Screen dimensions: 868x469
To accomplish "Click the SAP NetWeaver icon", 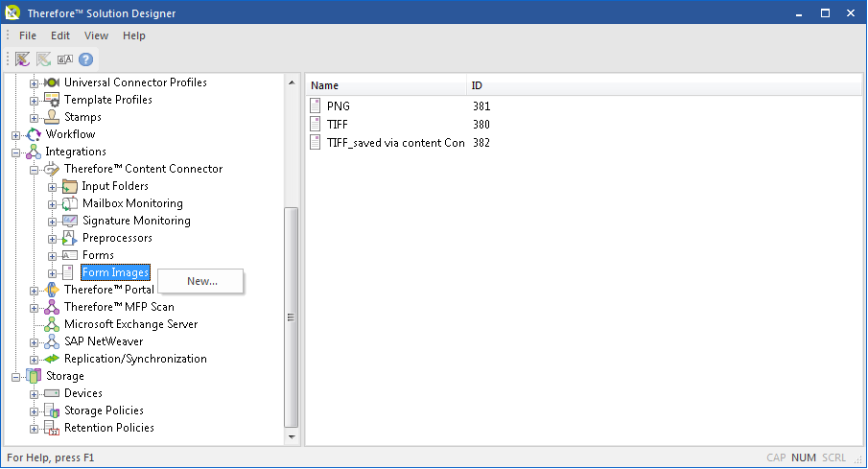I will (52, 341).
